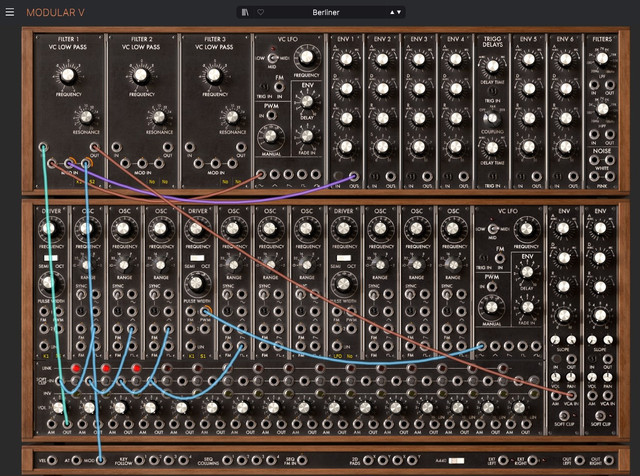Image resolution: width=640 pixels, height=476 pixels.
Task: Open the Berliner preset name list
Action: coord(326,12)
